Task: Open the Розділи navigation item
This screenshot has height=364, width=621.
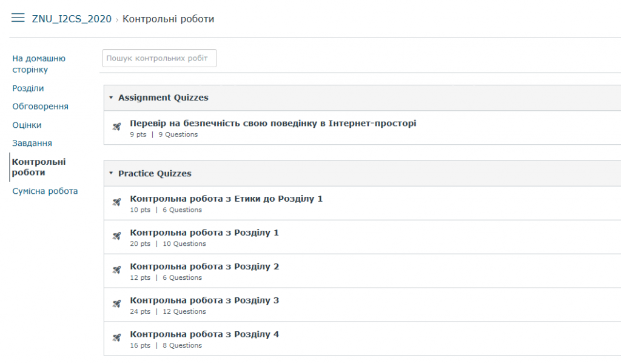Action: pyautogui.click(x=28, y=88)
